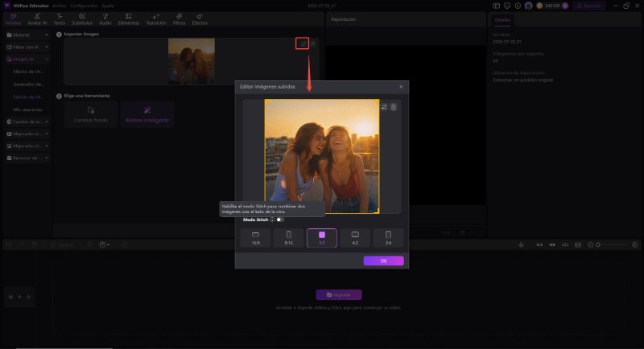Click the Reproductor panel title
This screenshot has height=349, width=644.
pyautogui.click(x=344, y=19)
